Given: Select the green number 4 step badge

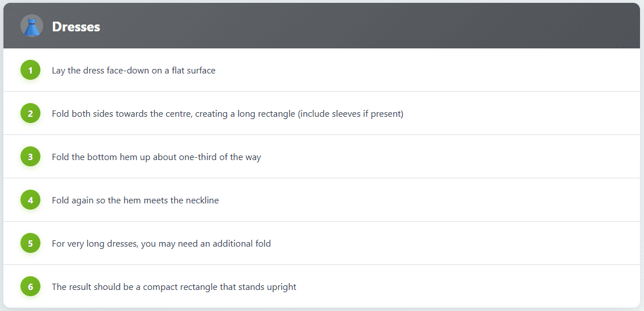Looking at the screenshot, I should (x=30, y=200).
